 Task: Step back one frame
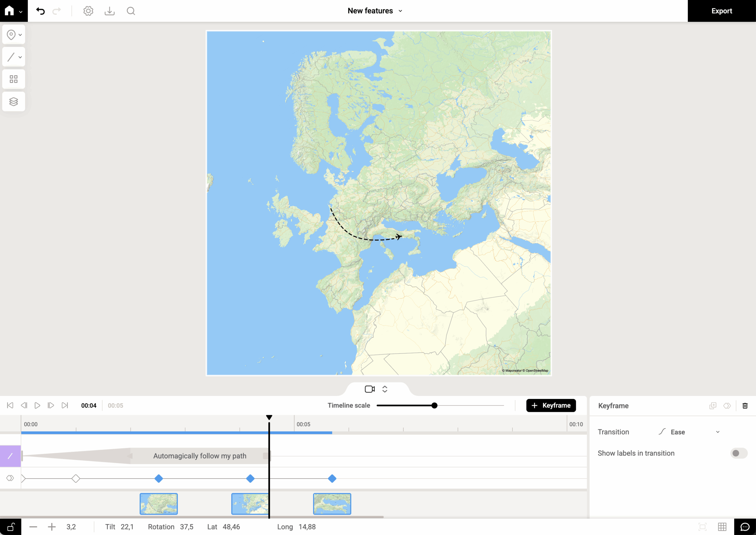(x=24, y=405)
